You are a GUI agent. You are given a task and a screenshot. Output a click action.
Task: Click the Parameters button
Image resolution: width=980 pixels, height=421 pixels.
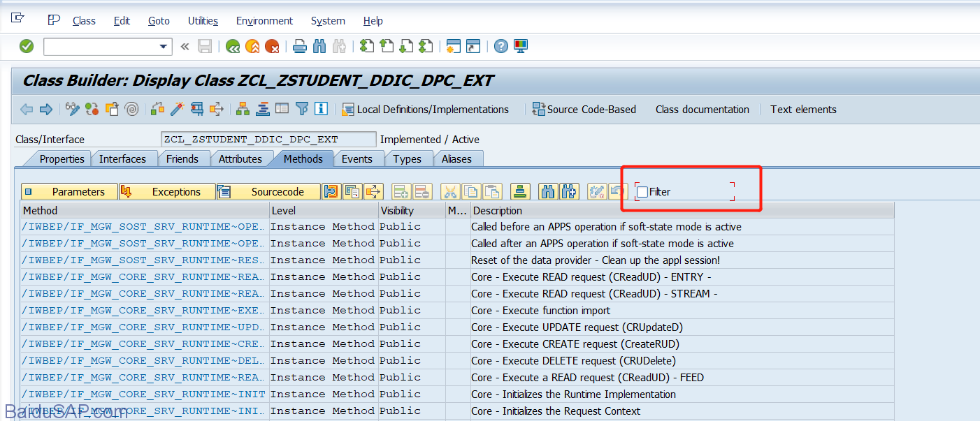click(70, 192)
